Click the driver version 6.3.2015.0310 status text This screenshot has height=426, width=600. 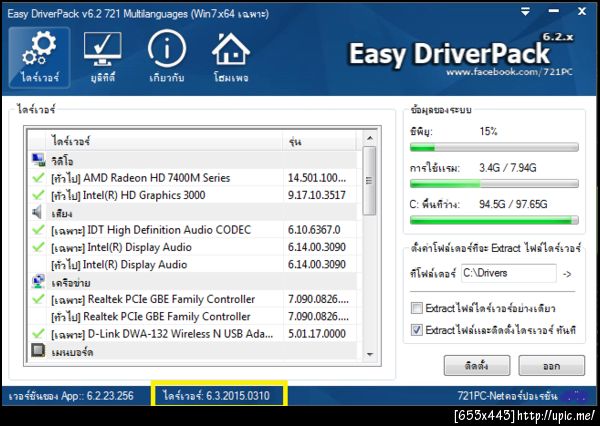pyautogui.click(x=216, y=395)
